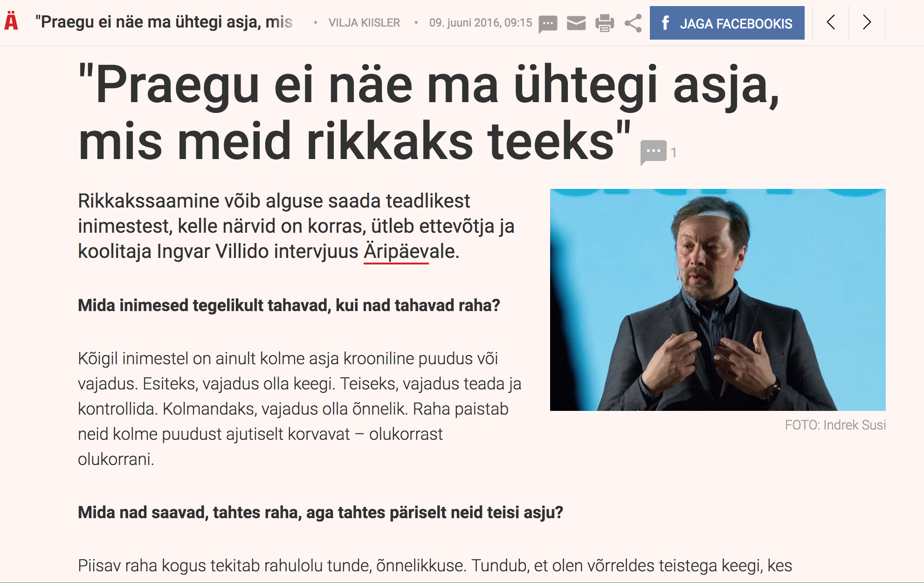Viewport: 924px width, 583px height.
Task: Click comment bubble beside the headline
Action: coord(653,152)
